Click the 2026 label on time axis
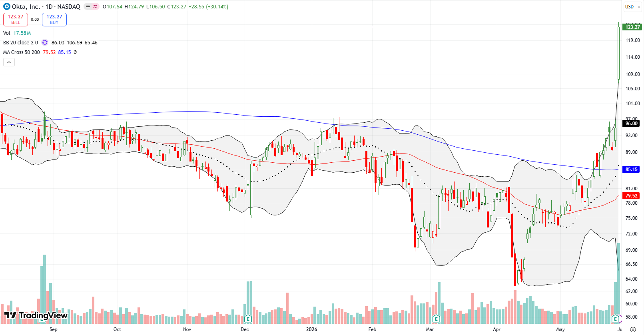 click(x=311, y=329)
